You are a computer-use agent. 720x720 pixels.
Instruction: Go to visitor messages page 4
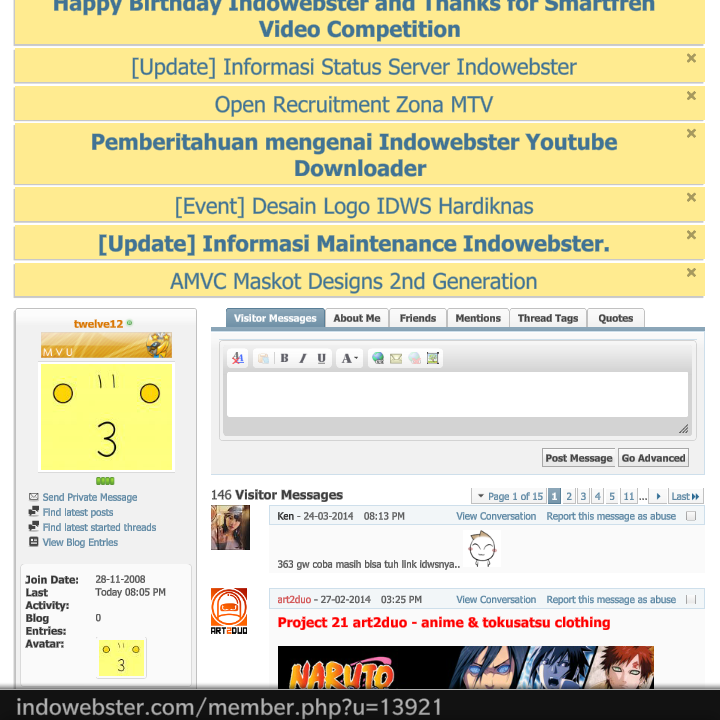[x=597, y=496]
